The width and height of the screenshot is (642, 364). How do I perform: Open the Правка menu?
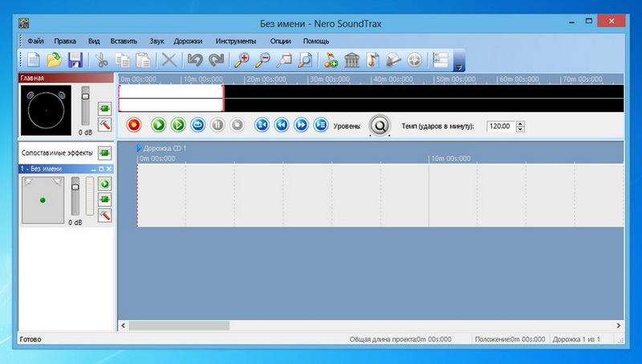[x=65, y=41]
